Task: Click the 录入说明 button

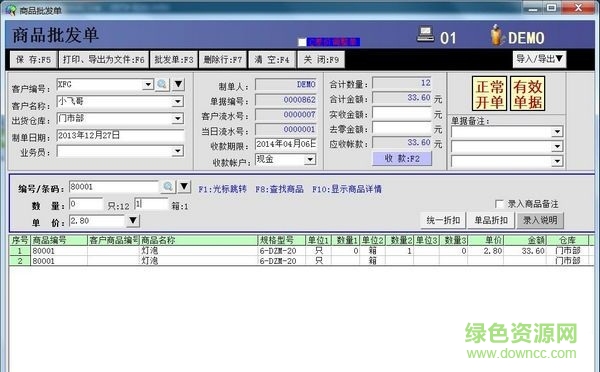Action: [540, 220]
